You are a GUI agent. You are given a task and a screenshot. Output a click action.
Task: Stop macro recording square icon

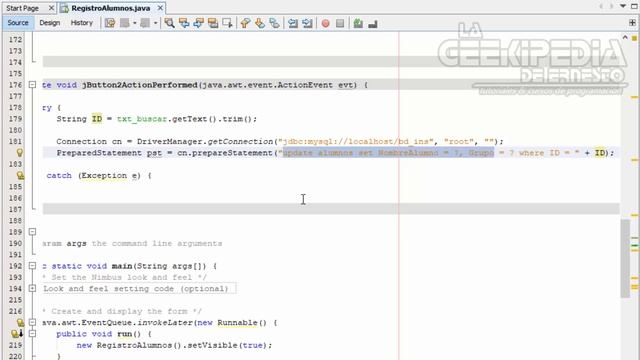pos(340,23)
